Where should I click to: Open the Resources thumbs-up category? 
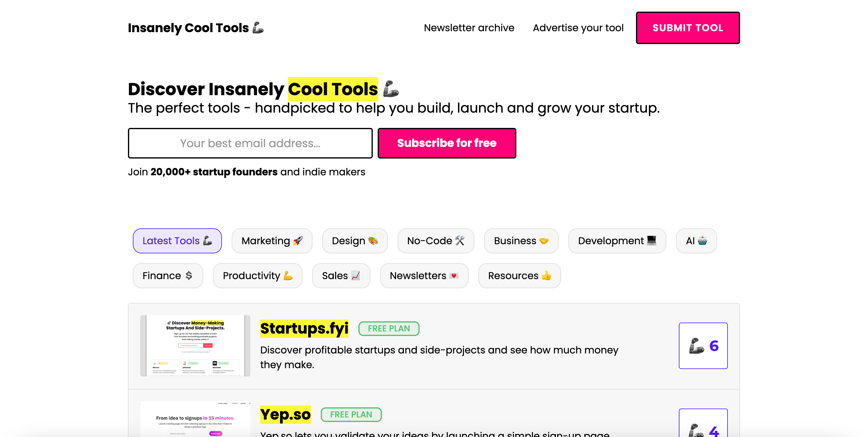point(519,276)
